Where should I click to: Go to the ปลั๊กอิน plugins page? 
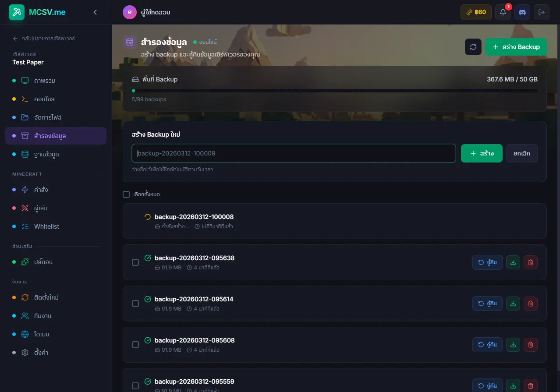tap(43, 262)
